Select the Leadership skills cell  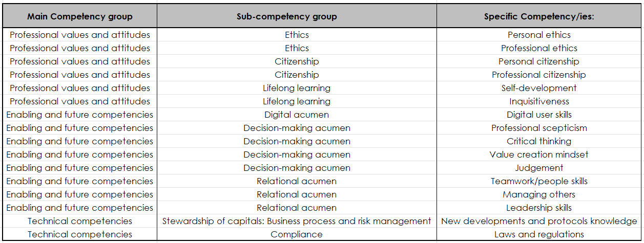click(539, 208)
